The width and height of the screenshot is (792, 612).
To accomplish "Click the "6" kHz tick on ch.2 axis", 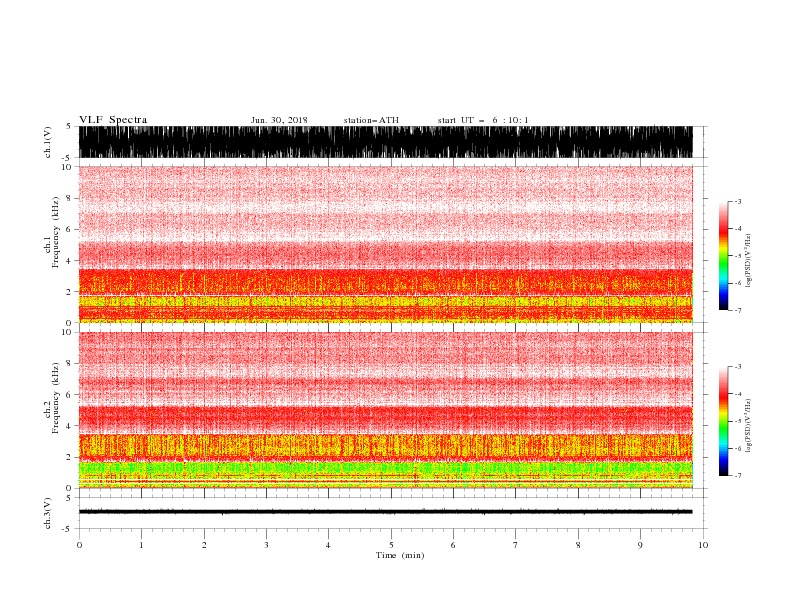I will coord(69,395).
